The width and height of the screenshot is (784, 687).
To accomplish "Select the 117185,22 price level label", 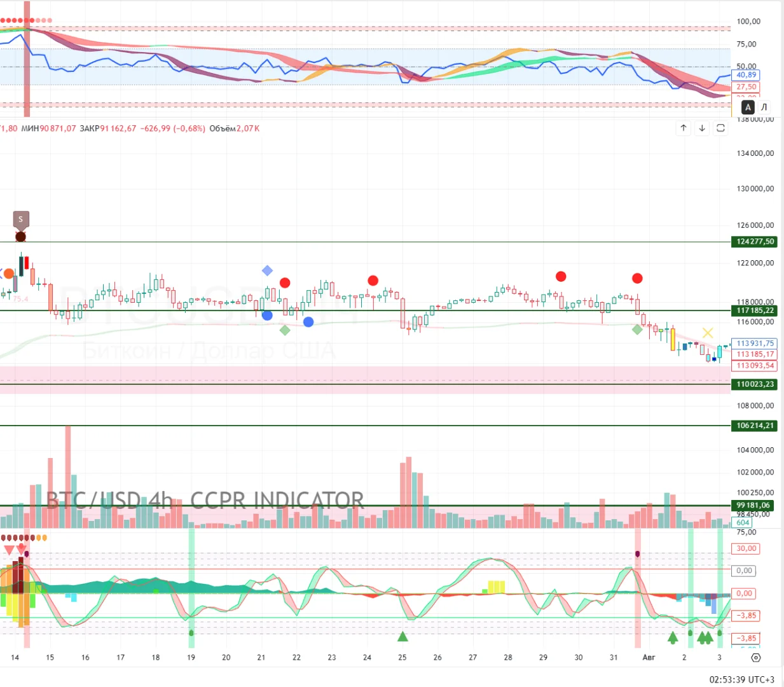I will pyautogui.click(x=755, y=310).
